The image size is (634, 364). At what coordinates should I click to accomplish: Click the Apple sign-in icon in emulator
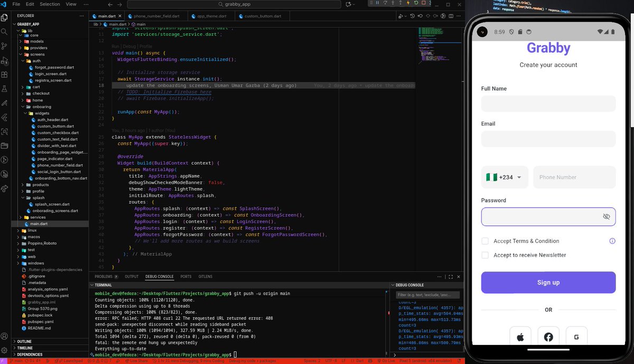click(520, 337)
